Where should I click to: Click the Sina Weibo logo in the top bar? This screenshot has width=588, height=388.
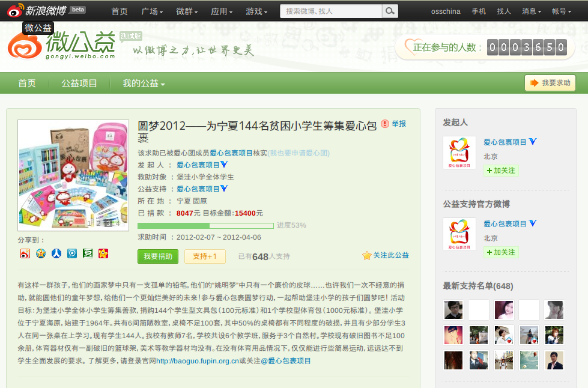tap(37, 10)
